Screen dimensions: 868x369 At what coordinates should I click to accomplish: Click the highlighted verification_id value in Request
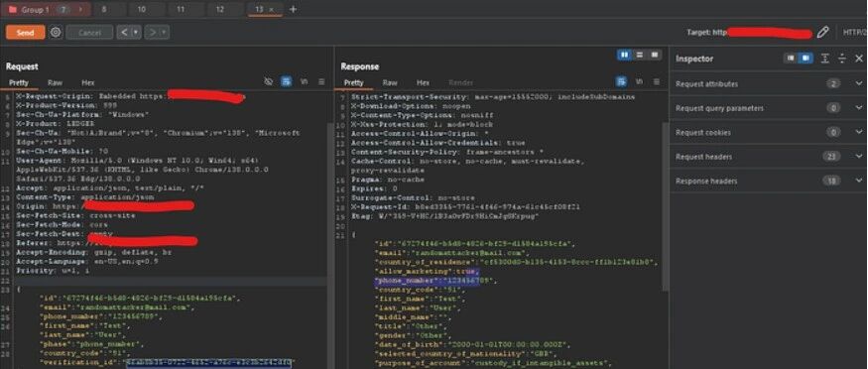208,363
